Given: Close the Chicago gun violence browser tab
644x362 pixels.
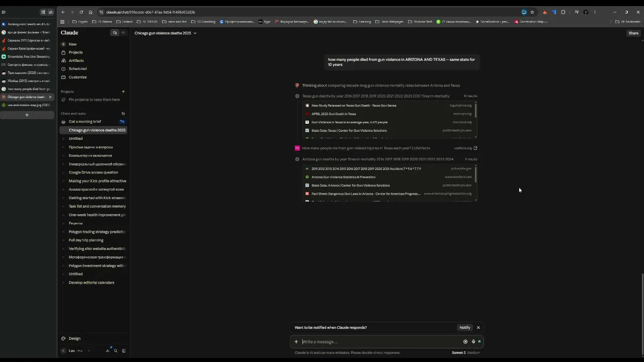Looking at the screenshot, I should click(50, 97).
